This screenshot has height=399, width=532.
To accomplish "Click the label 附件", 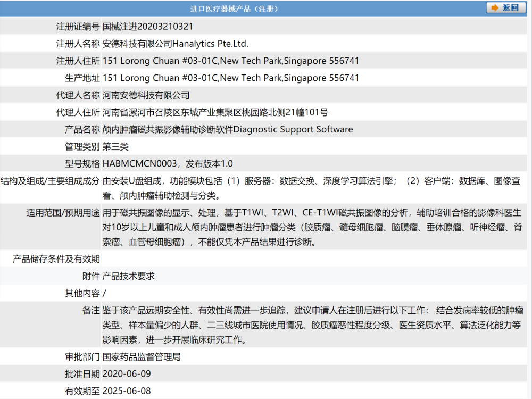I will click(91, 276).
